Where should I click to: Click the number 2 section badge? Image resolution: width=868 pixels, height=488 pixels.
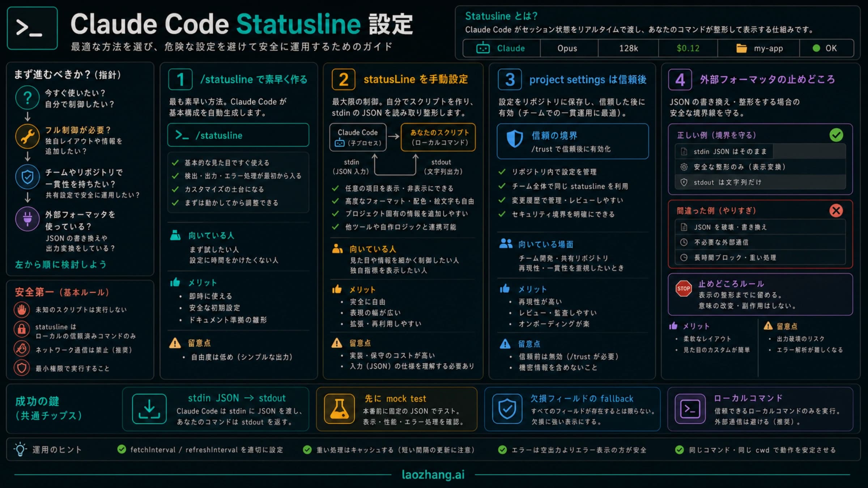click(x=344, y=80)
